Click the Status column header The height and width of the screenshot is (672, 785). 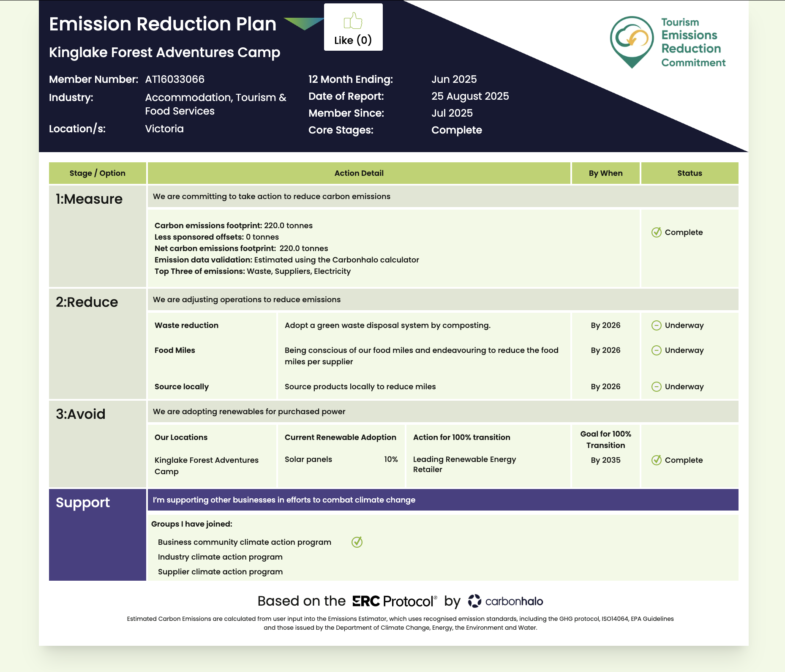click(x=690, y=173)
